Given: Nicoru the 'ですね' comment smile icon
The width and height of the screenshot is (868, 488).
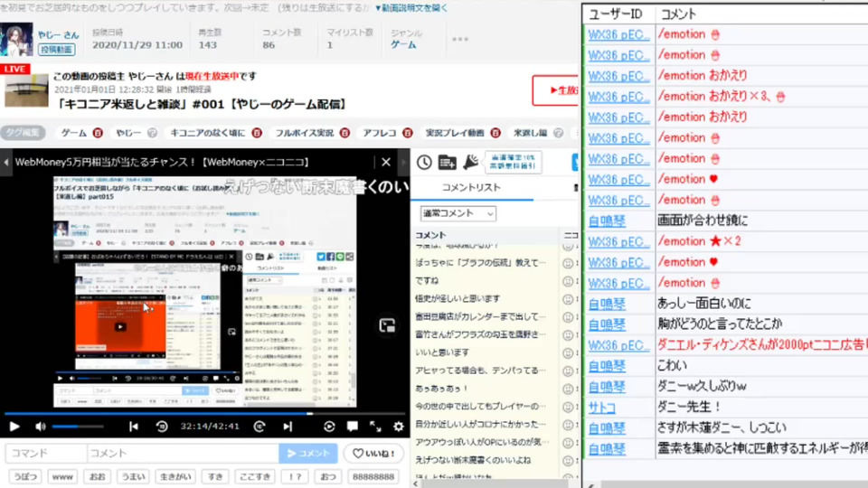Looking at the screenshot, I should (568, 281).
